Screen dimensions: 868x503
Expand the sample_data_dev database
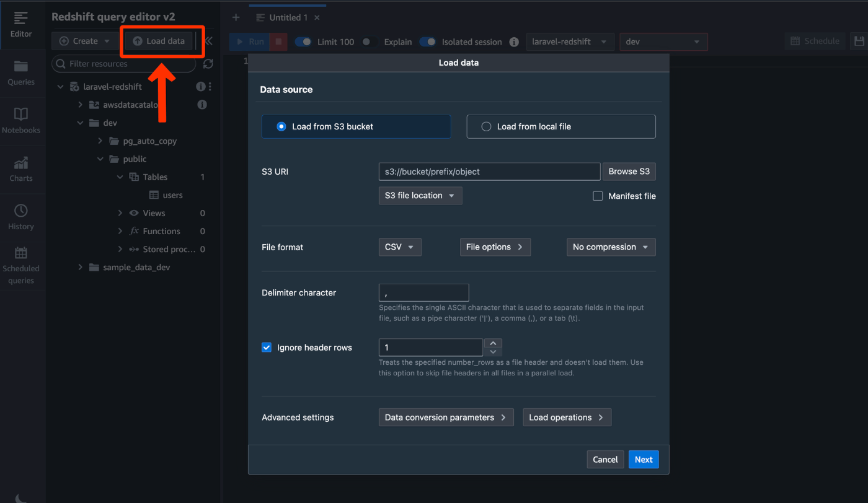[x=80, y=267]
